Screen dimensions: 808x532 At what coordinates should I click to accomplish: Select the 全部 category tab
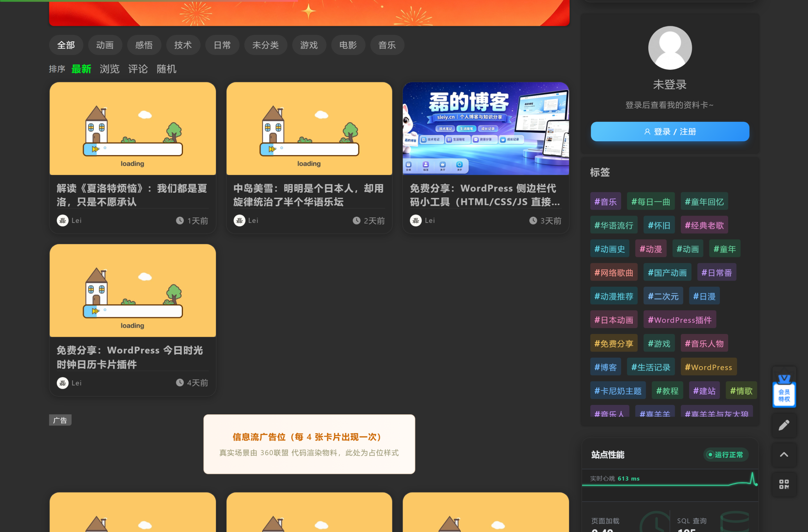(66, 45)
